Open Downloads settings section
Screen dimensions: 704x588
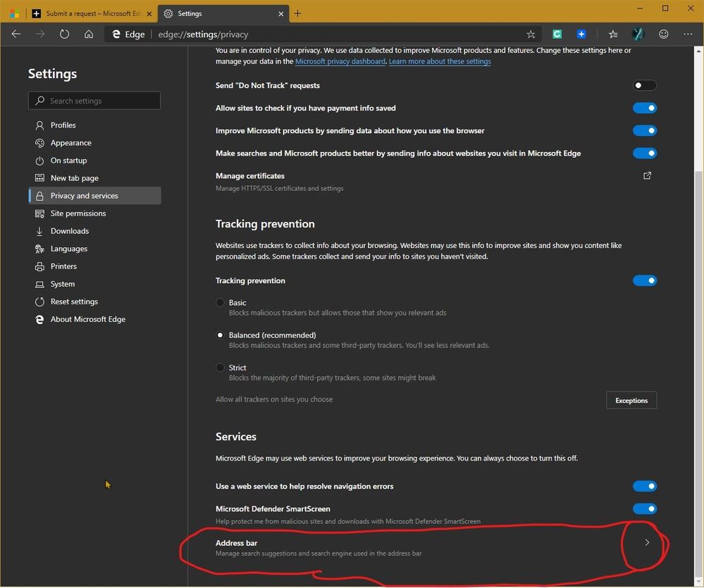tap(94, 231)
